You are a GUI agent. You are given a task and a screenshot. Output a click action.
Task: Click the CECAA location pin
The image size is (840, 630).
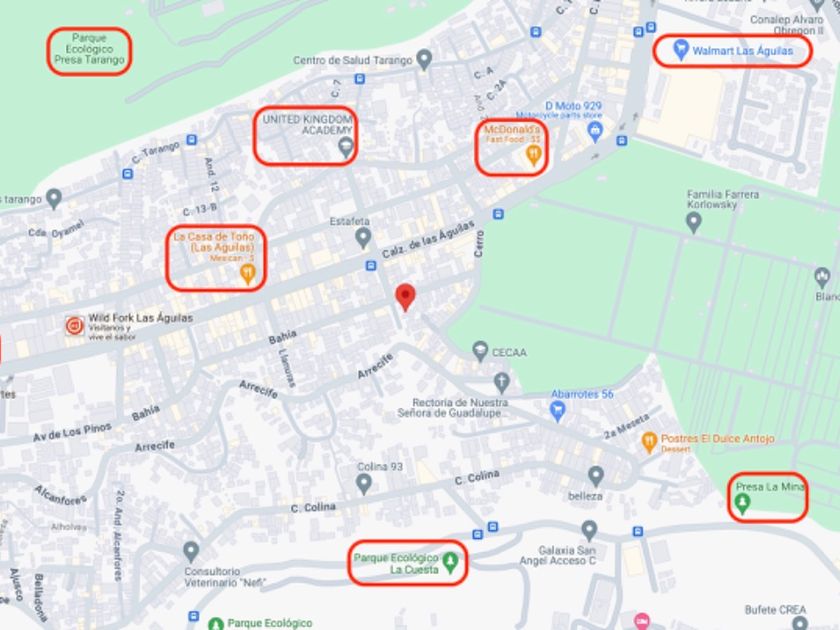(x=481, y=351)
